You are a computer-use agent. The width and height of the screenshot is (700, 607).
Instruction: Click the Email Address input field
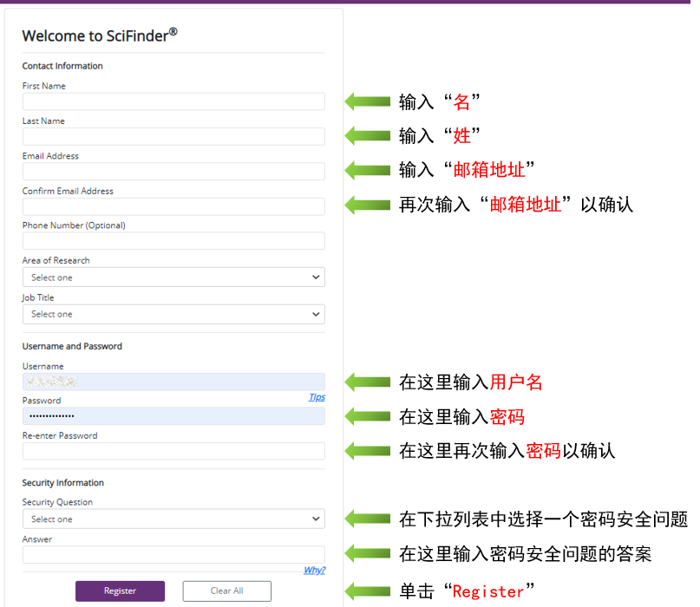[x=173, y=171]
